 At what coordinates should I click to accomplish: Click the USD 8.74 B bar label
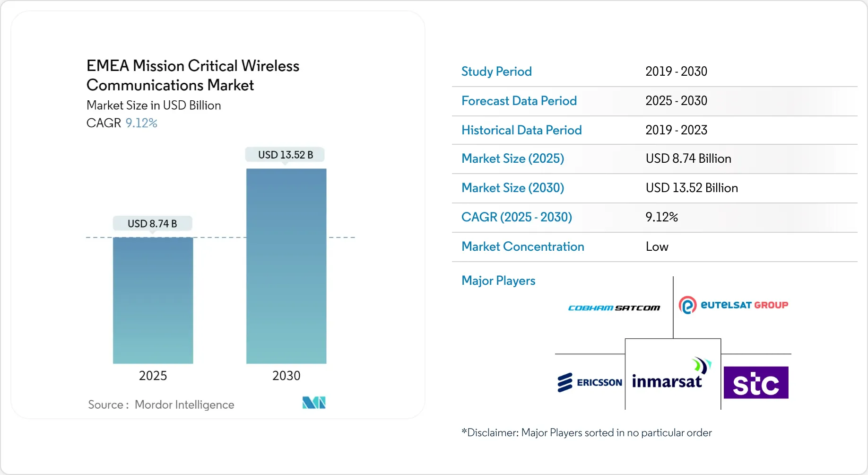pos(152,223)
